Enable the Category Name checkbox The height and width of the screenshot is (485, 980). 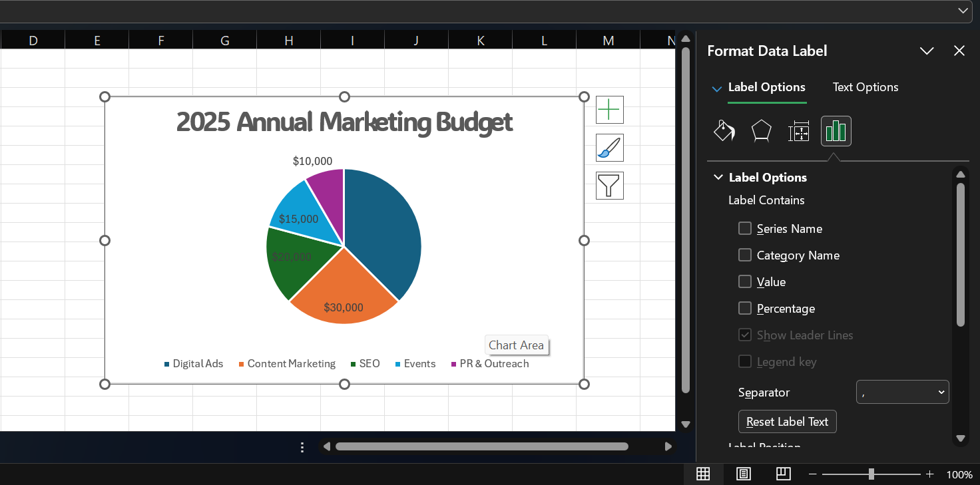coord(745,255)
